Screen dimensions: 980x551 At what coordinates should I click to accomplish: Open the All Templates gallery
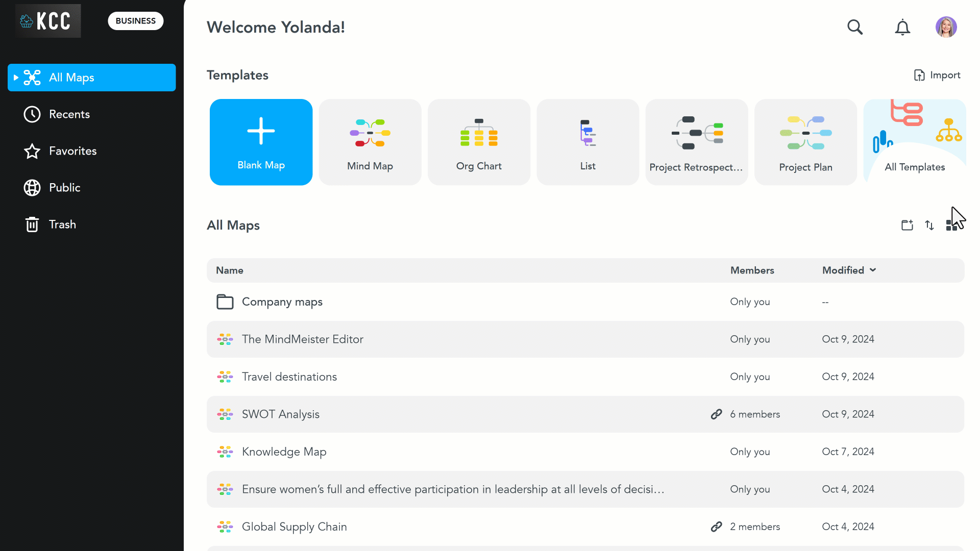914,142
